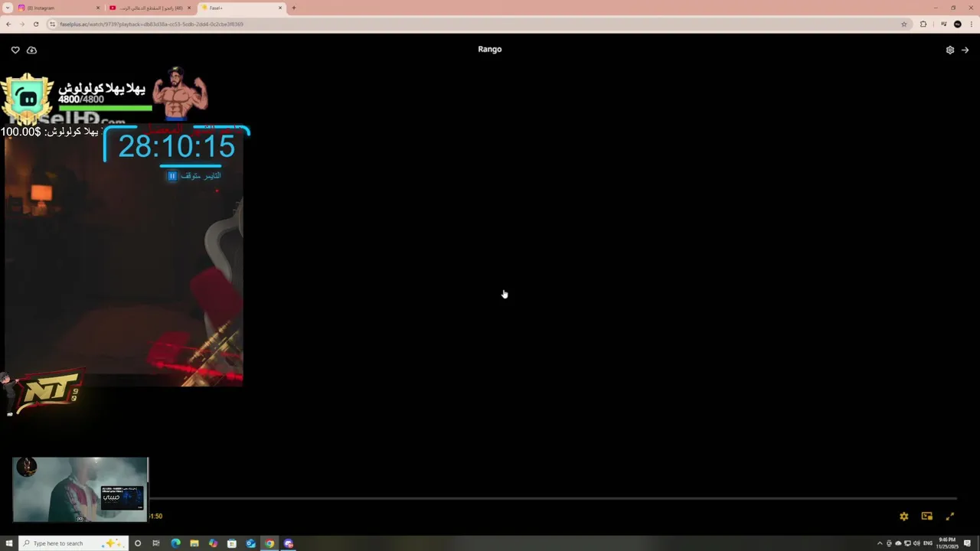The width and height of the screenshot is (980, 551).
Task: Toggle picture-in-picture icon in player controls
Action: pos(927,517)
